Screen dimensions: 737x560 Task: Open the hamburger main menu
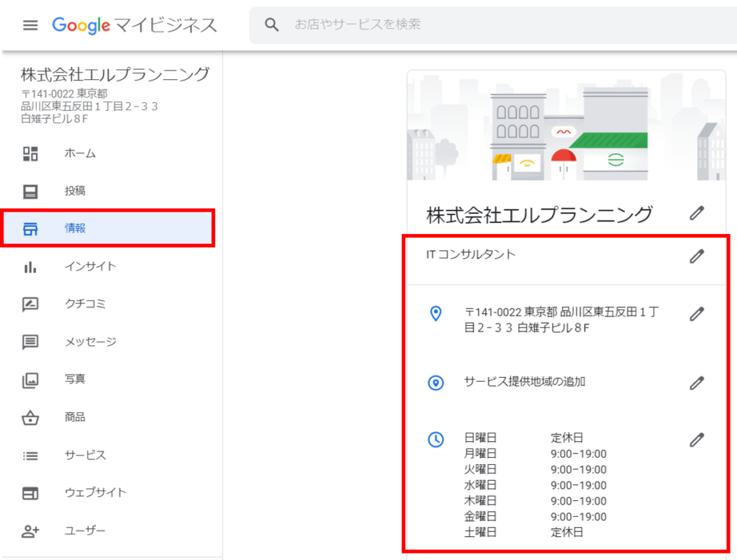click(x=30, y=25)
